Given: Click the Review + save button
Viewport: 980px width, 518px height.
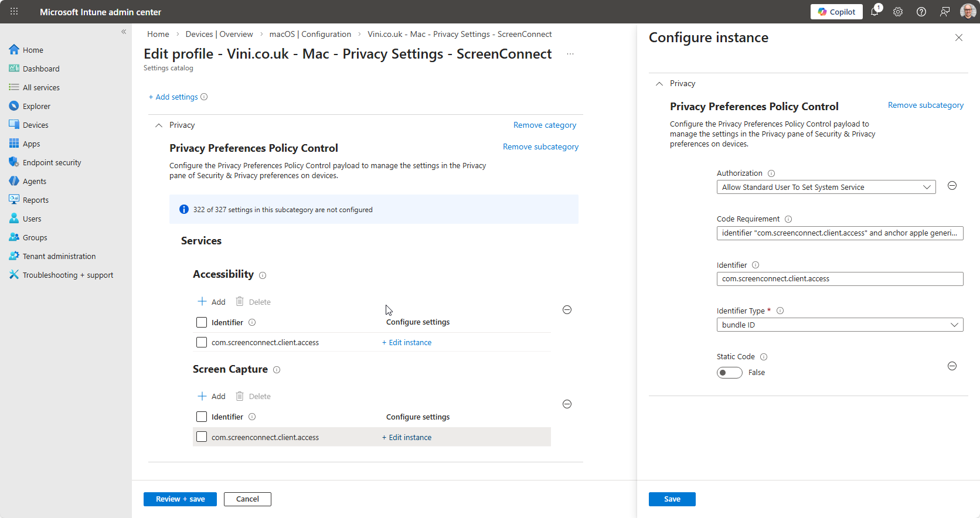Looking at the screenshot, I should tap(180, 499).
